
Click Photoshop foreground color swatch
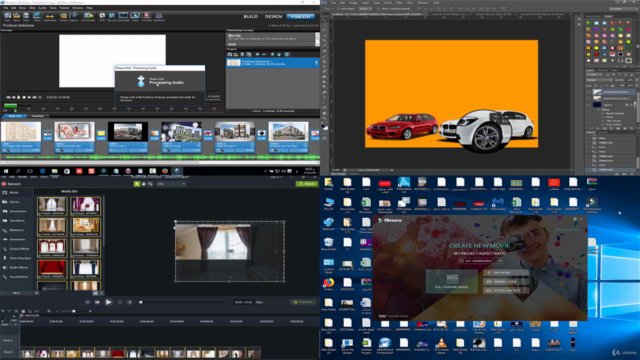point(324,127)
